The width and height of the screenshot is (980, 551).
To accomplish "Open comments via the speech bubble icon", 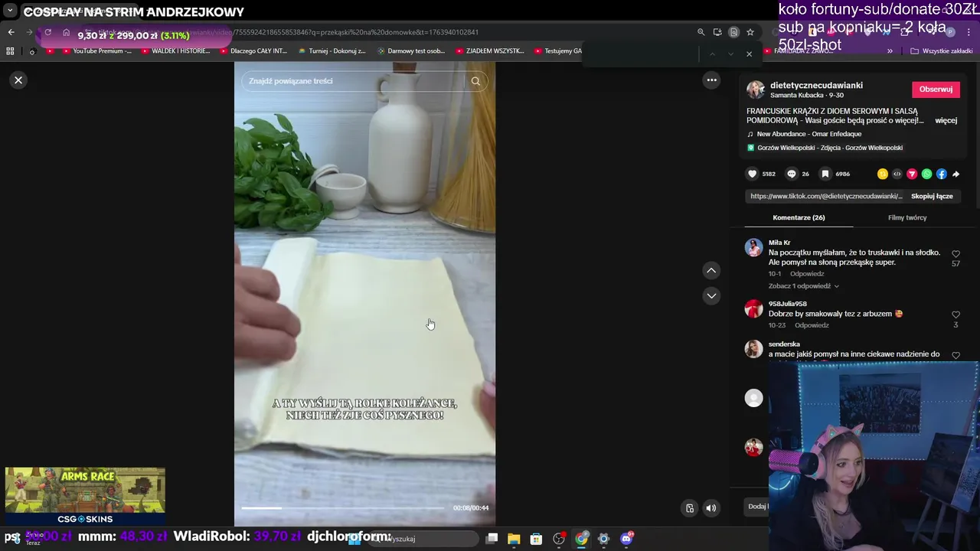I will (x=792, y=174).
